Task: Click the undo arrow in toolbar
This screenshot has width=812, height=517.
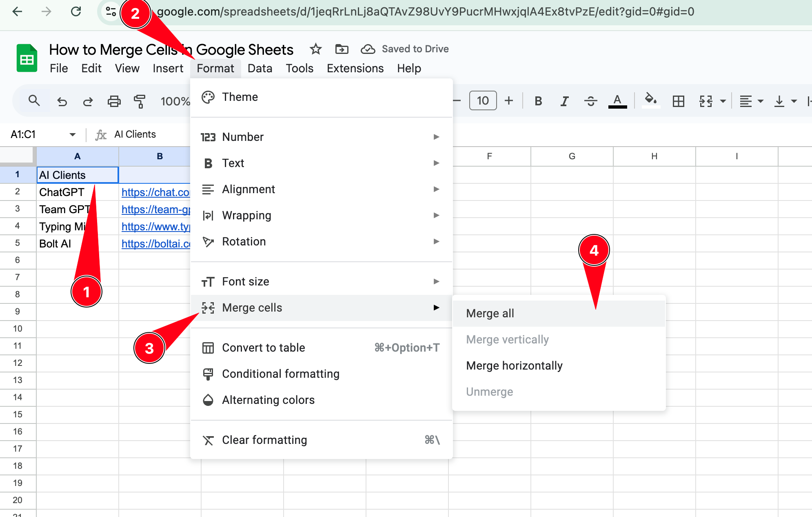Action: [x=62, y=101]
